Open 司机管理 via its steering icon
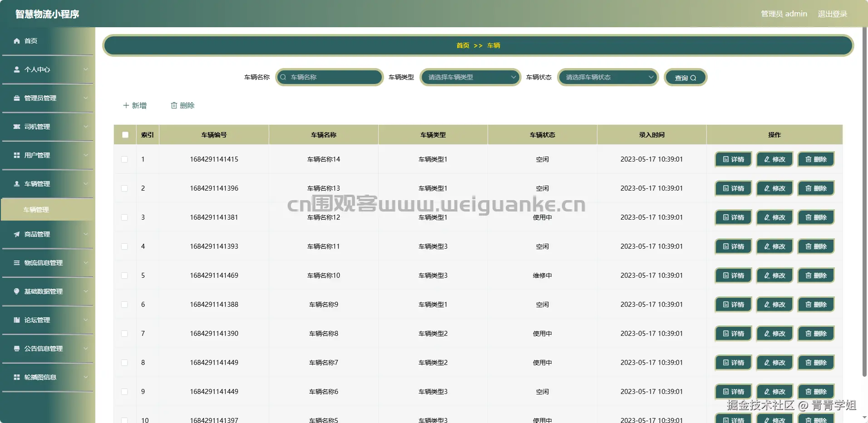This screenshot has width=868, height=423. pyautogui.click(x=16, y=127)
